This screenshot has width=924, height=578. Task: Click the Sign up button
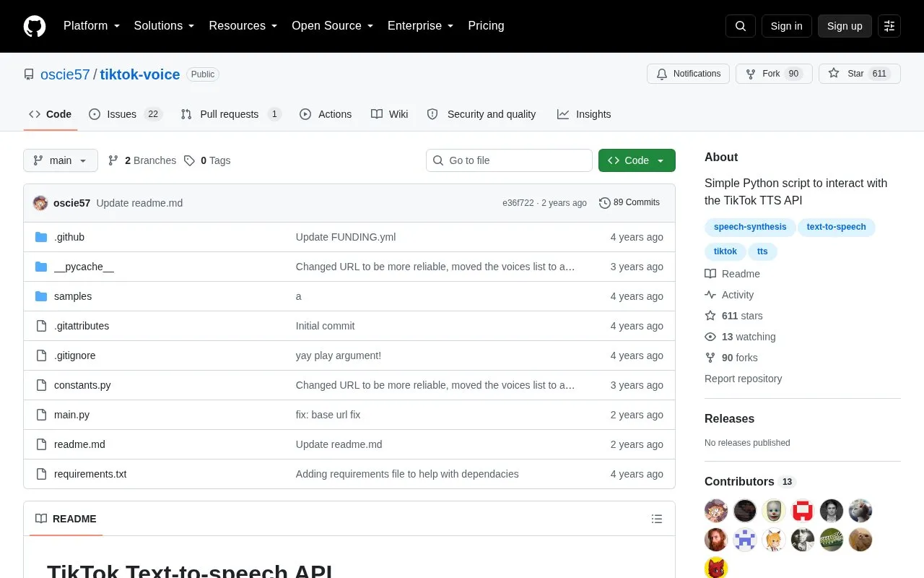click(845, 26)
